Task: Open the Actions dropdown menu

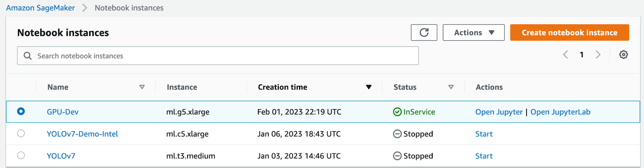Action: [473, 33]
